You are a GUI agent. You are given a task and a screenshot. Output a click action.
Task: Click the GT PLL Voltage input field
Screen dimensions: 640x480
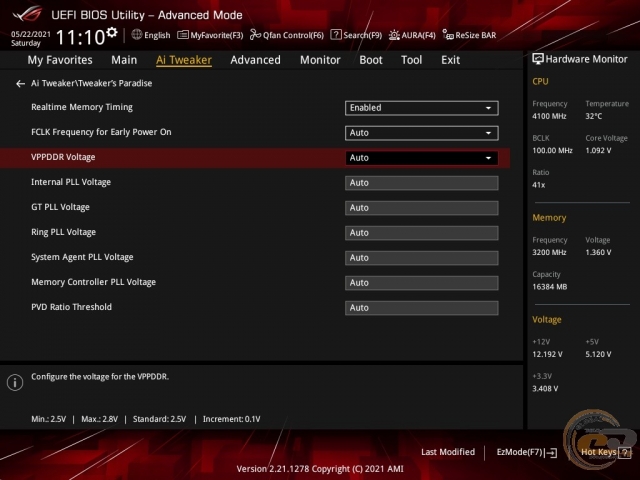(x=422, y=208)
